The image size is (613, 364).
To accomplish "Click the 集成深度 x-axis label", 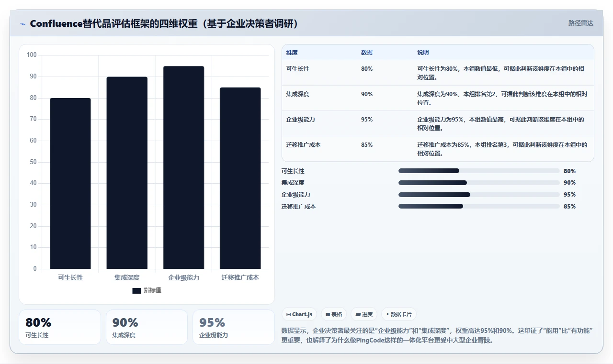I will tap(127, 277).
